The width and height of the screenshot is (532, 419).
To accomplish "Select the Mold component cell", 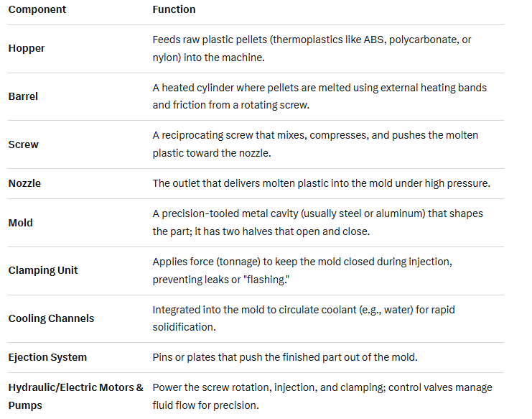I will coord(21,223).
